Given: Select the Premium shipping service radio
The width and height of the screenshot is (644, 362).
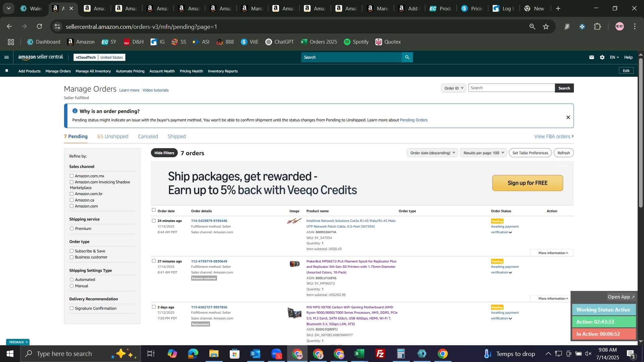Looking at the screenshot, I should tap(71, 229).
